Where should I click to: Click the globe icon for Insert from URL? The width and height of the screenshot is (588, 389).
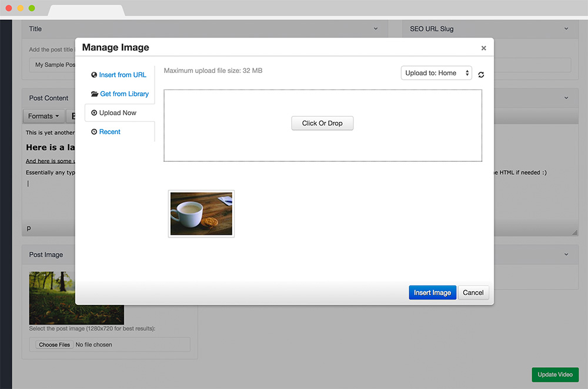[x=94, y=75]
